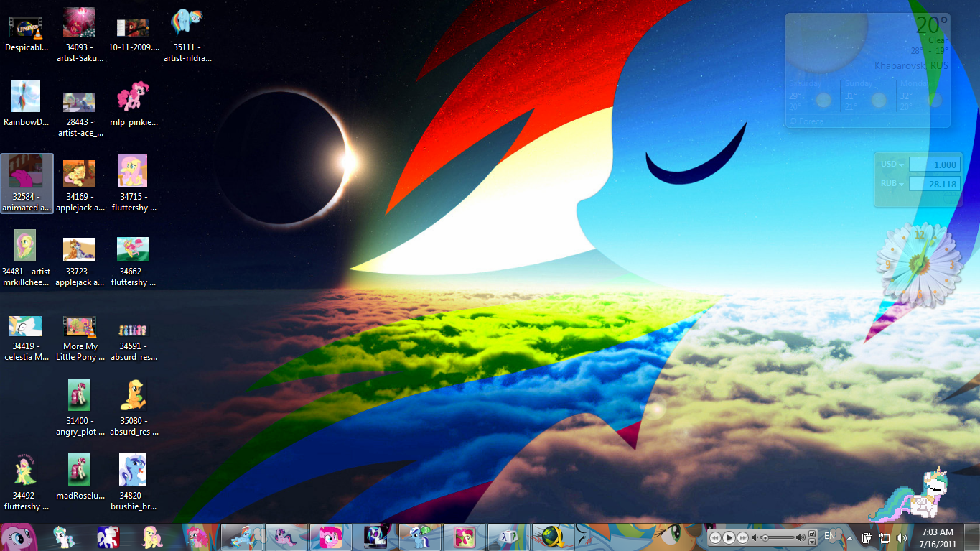The height and width of the screenshot is (551, 980).
Task: Open the 34820 - brushie_br... icon
Action: 134,483
